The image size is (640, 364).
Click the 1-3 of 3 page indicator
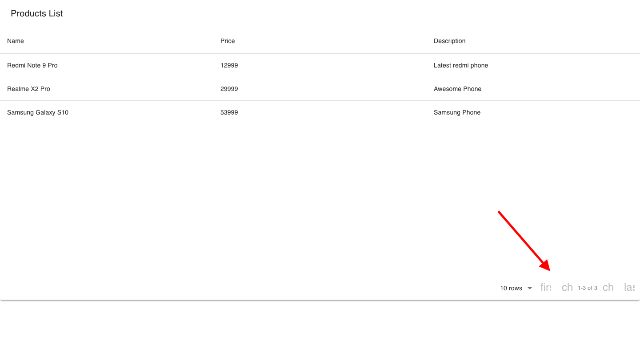(x=587, y=288)
